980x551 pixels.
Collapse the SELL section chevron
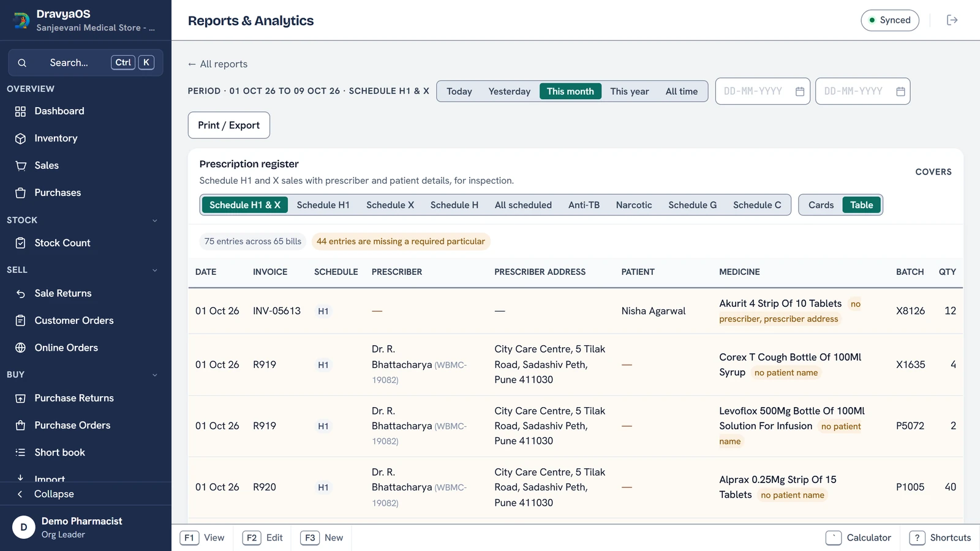click(154, 270)
